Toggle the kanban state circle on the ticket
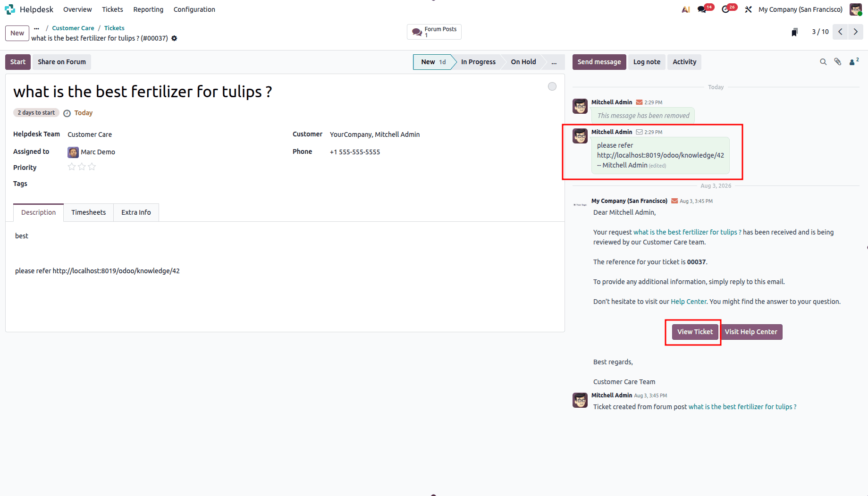The image size is (868, 496). tap(552, 86)
